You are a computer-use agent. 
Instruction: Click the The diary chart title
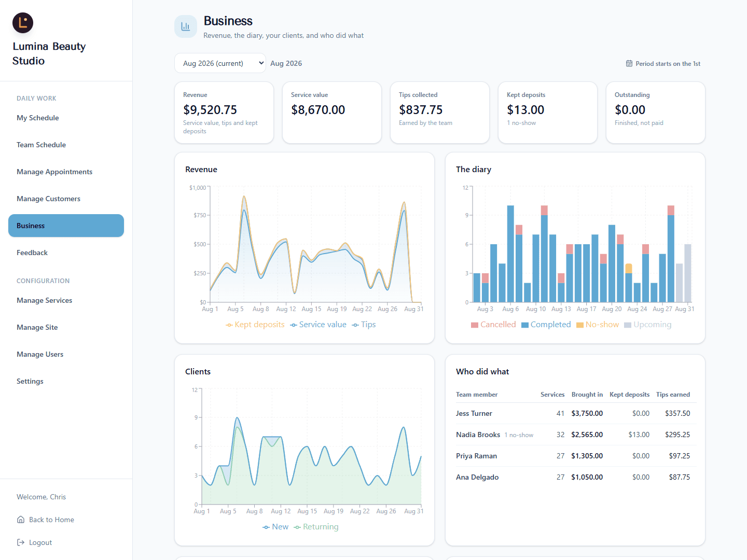coord(474,170)
